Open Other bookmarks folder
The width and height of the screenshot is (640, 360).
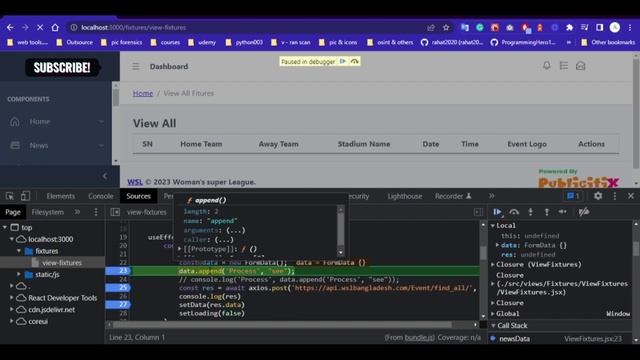pyautogui.click(x=608, y=42)
